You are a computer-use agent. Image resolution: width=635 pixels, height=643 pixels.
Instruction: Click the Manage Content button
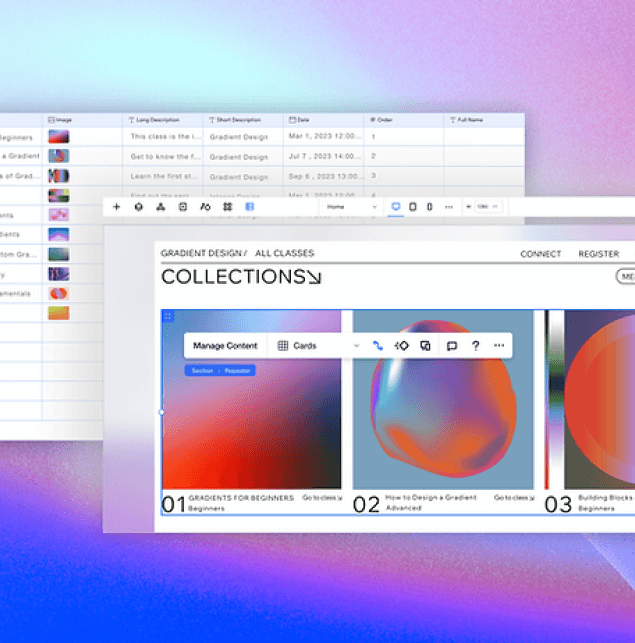click(225, 346)
